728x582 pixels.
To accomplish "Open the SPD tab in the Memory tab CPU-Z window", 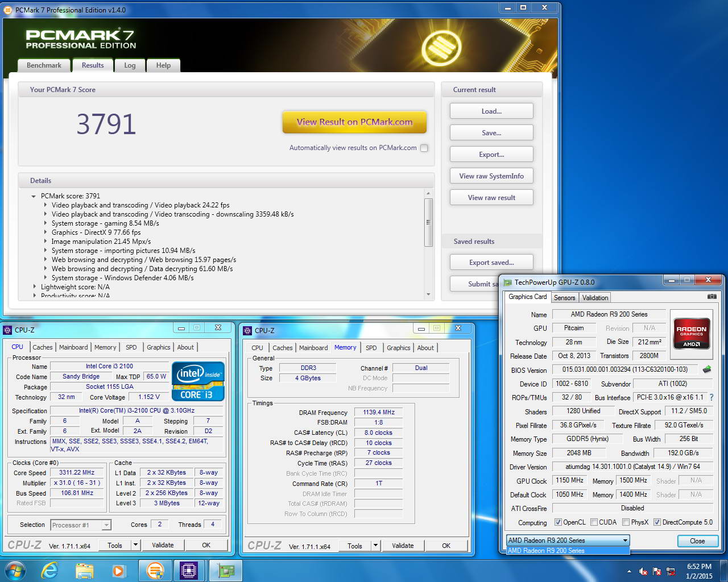I will [x=371, y=348].
